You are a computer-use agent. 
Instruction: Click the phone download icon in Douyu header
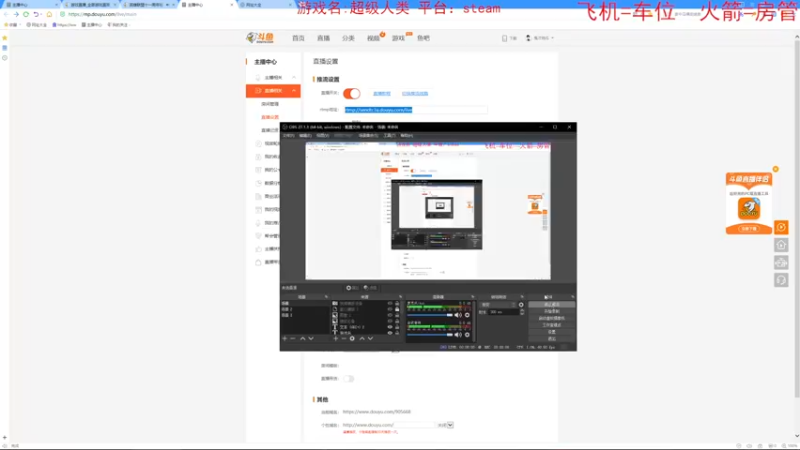505,38
